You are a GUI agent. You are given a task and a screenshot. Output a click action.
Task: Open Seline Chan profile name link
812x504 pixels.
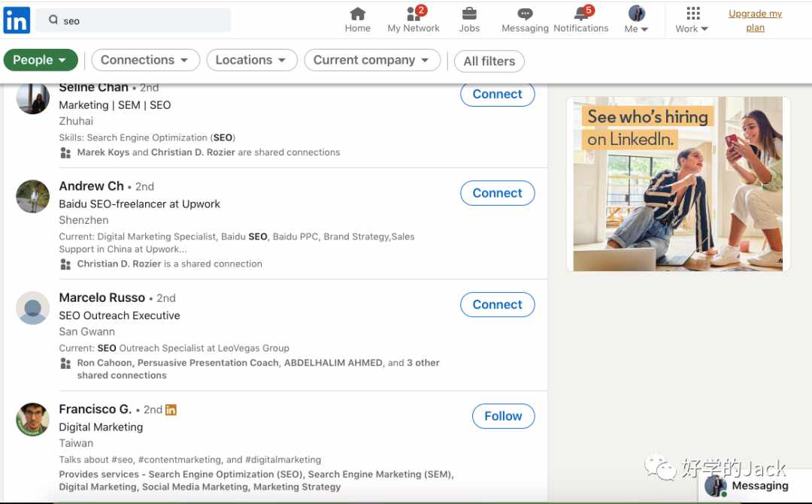[x=93, y=87]
